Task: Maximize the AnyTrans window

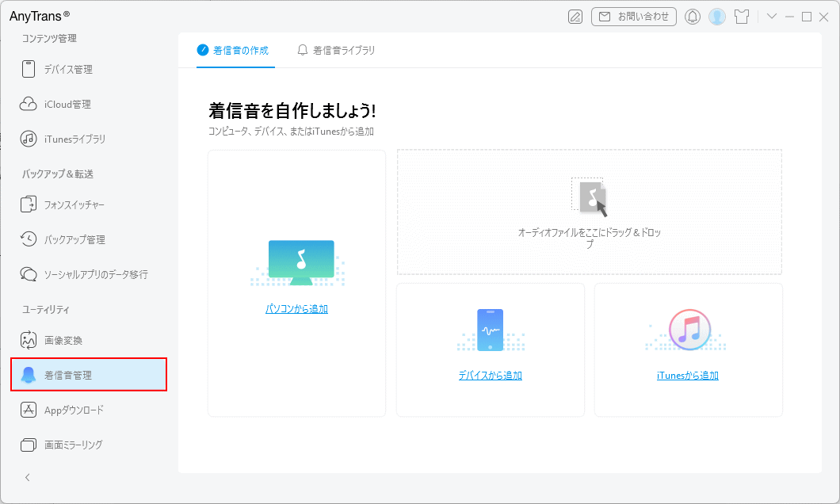Action: point(806,17)
